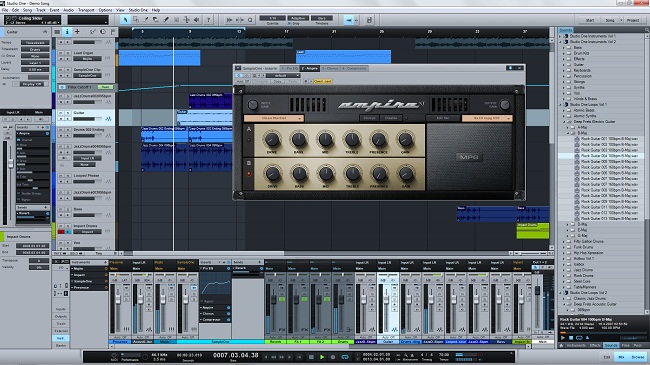
Task: Open the File menu
Action: pyautogui.click(x=5, y=10)
